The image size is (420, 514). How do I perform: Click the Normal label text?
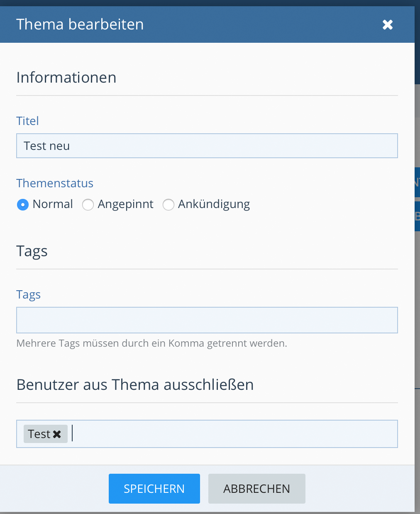pyautogui.click(x=53, y=204)
